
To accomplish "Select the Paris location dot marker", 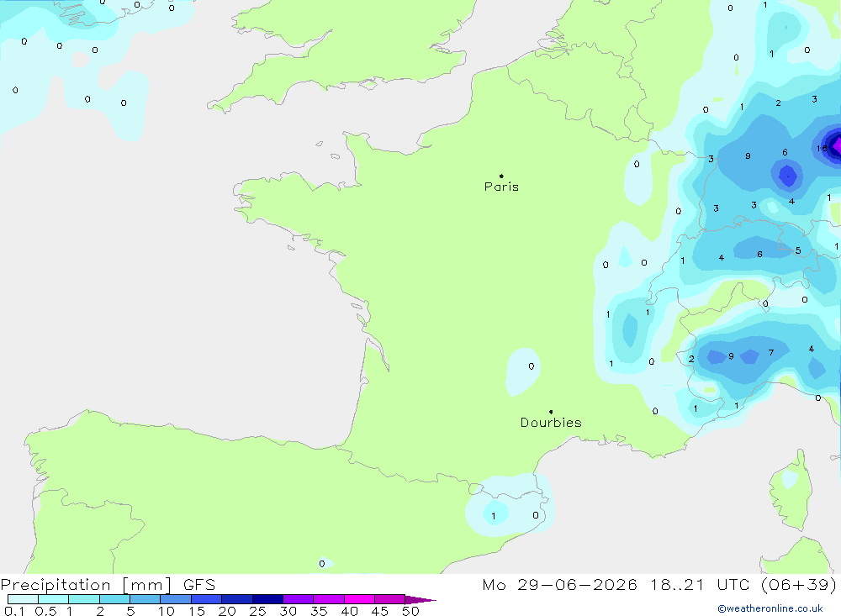I will (x=501, y=176).
